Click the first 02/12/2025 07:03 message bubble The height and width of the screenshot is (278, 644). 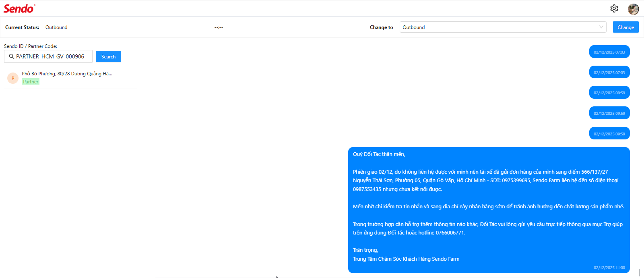tap(609, 52)
